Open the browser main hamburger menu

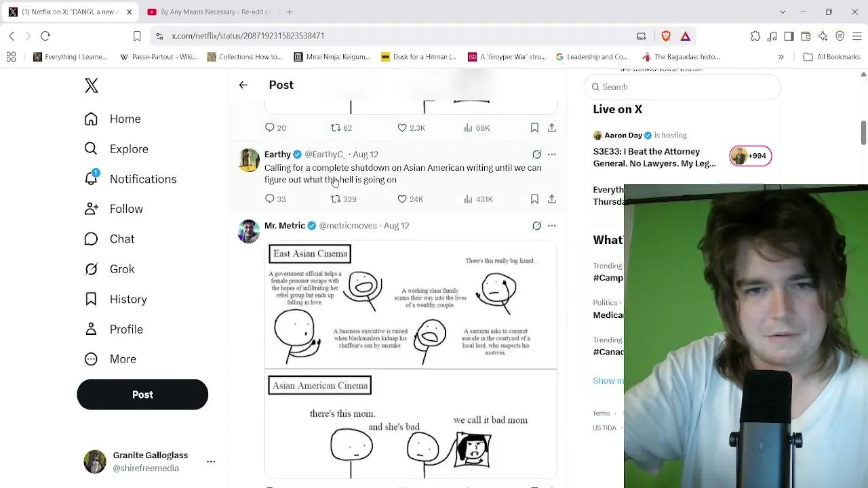click(857, 36)
